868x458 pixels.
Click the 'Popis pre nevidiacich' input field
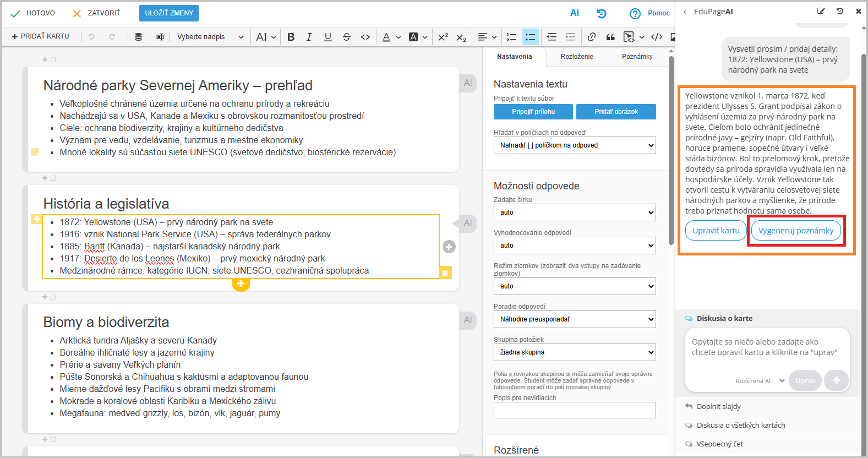coord(574,410)
